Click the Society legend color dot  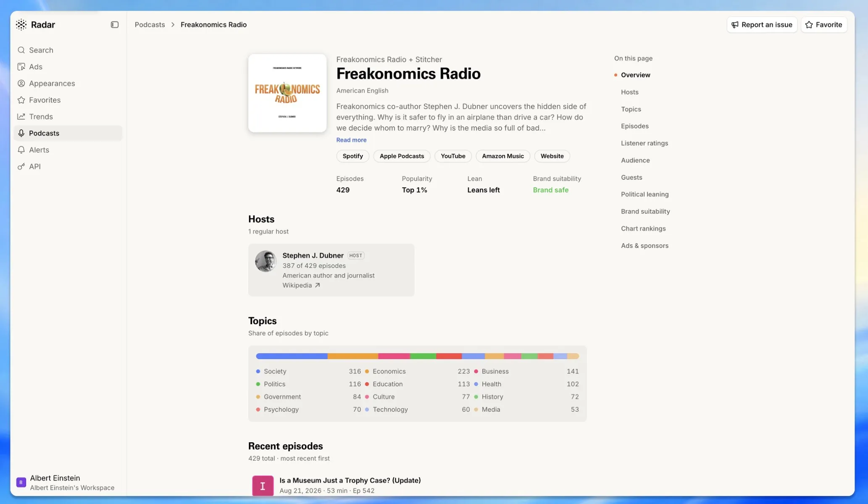tap(258, 372)
